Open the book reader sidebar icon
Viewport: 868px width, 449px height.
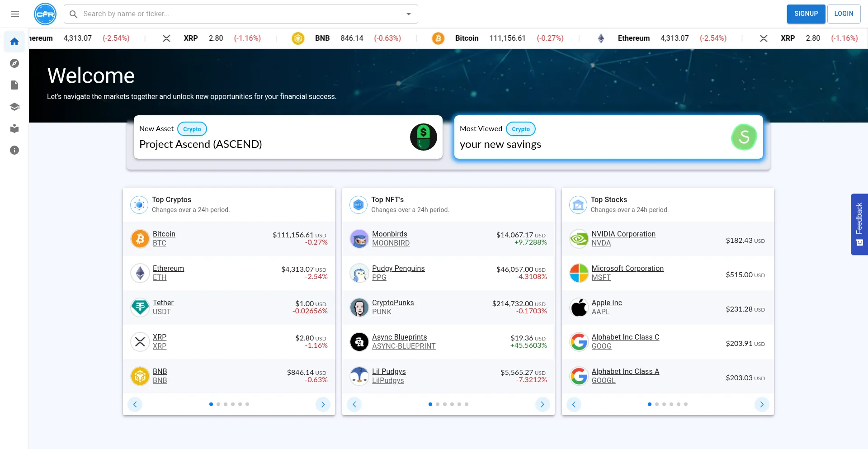(14, 128)
